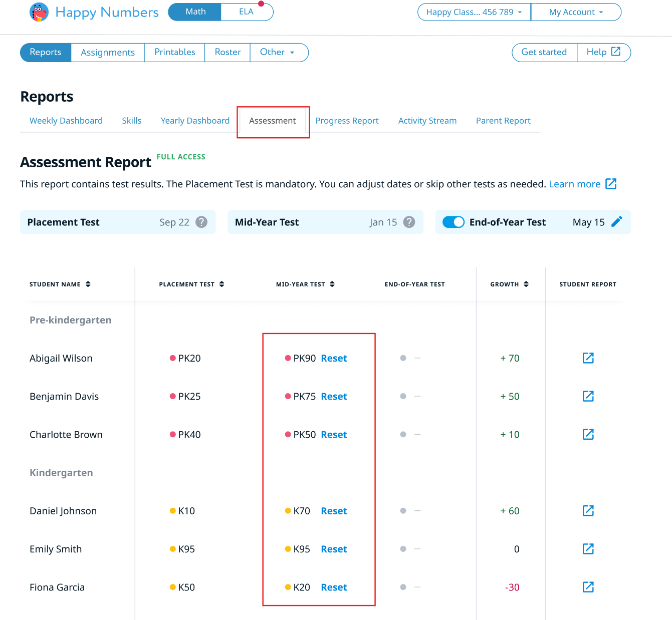Open Abigail Wilson's student report icon
This screenshot has width=672, height=620.
coord(588,358)
